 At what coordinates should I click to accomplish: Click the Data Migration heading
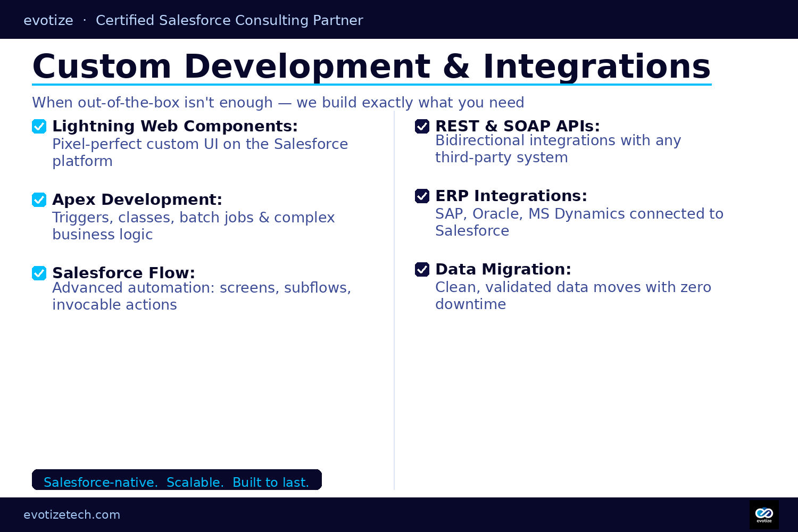(503, 269)
